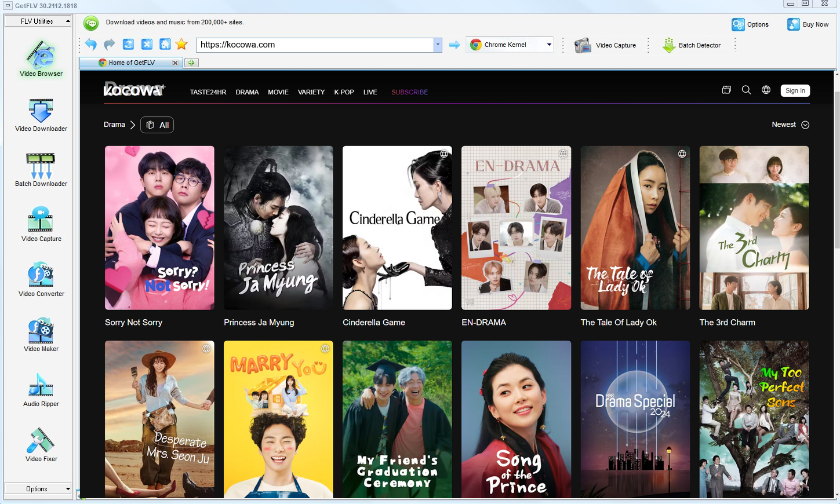Click the Drama breadcrumb
This screenshot has height=504, width=840.
pos(114,125)
